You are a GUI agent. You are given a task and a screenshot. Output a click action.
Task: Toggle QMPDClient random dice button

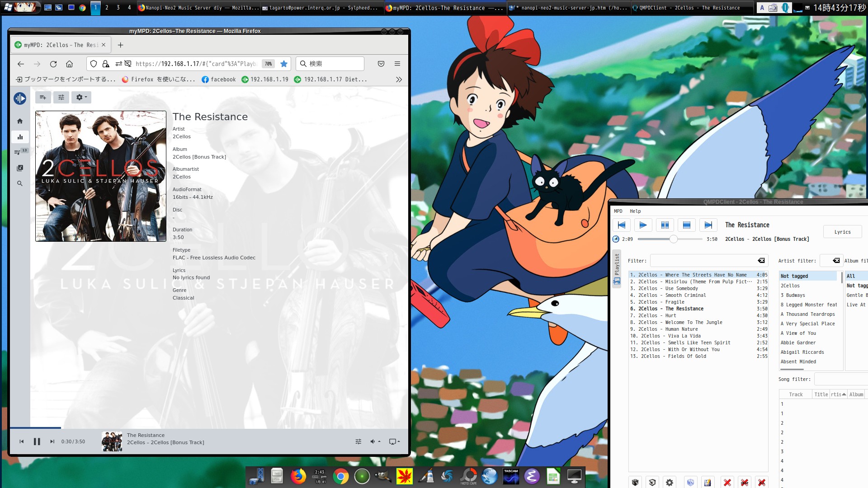click(635, 483)
